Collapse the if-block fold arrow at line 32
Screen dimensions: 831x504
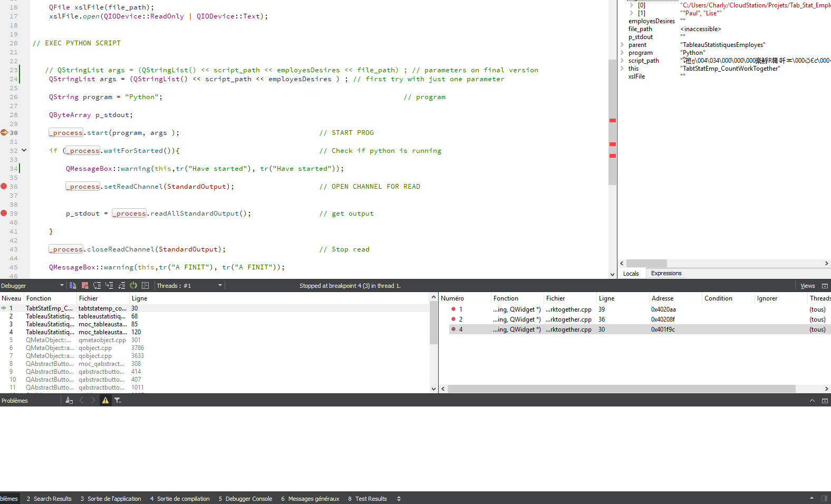(24, 151)
